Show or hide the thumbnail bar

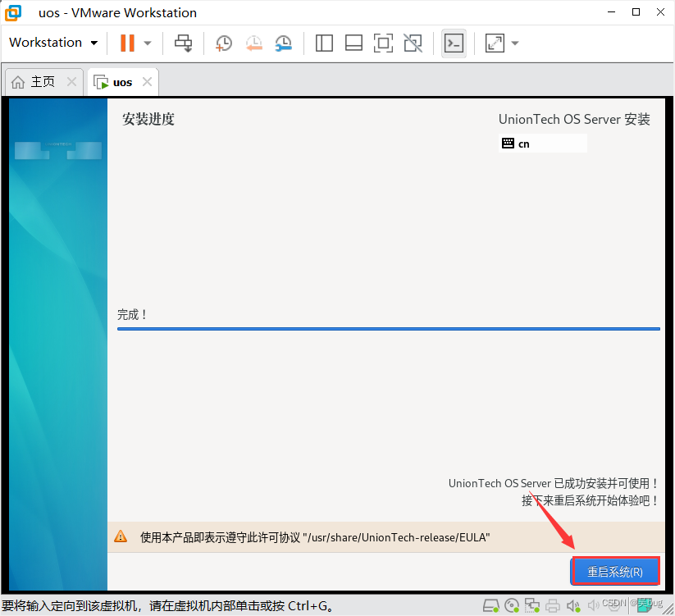353,43
